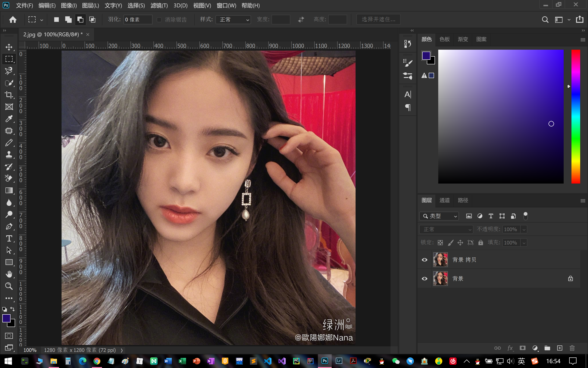Click the 羽化 feather input field
The height and width of the screenshot is (368, 588).
coord(138,20)
